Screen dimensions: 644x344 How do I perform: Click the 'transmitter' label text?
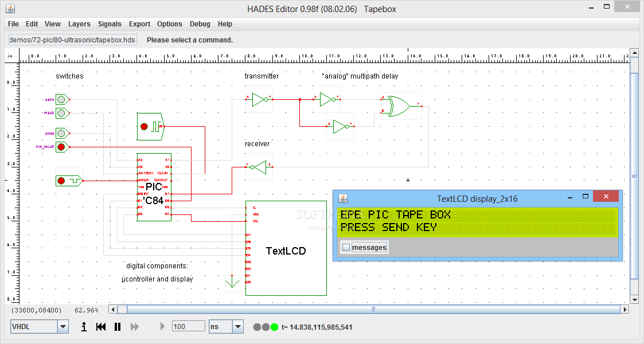click(x=261, y=76)
